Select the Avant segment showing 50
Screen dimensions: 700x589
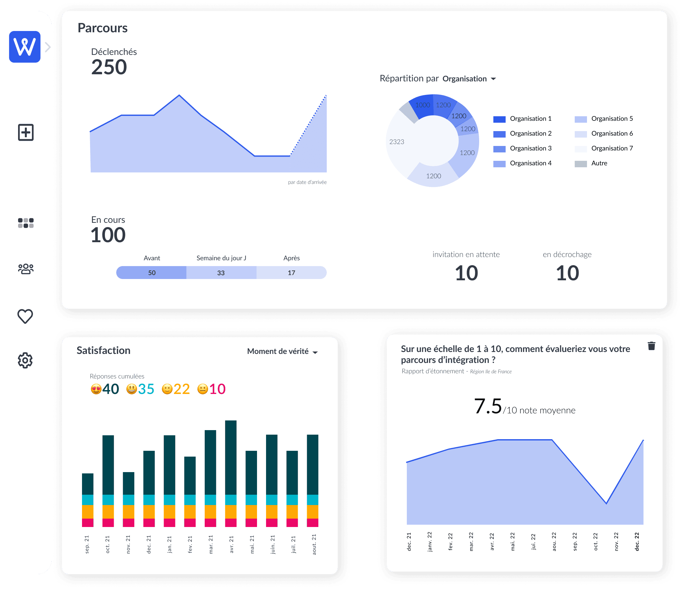151,273
